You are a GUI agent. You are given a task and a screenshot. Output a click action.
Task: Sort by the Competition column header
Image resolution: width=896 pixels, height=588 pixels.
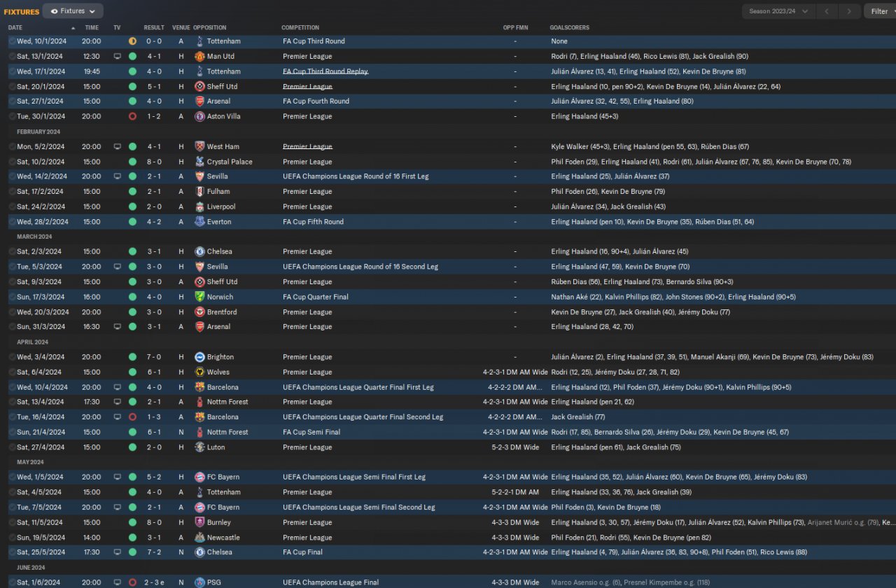coord(300,28)
